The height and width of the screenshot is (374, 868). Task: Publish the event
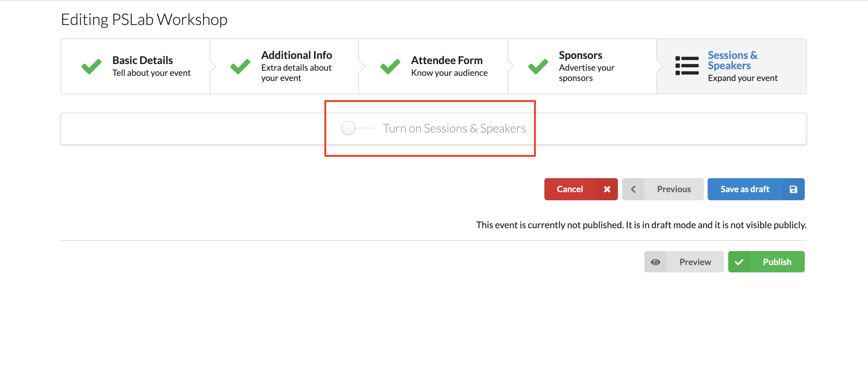coord(766,262)
